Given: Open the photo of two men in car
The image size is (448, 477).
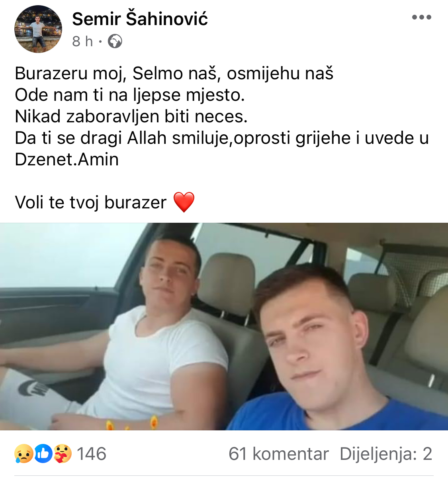Looking at the screenshot, I should 224,326.
